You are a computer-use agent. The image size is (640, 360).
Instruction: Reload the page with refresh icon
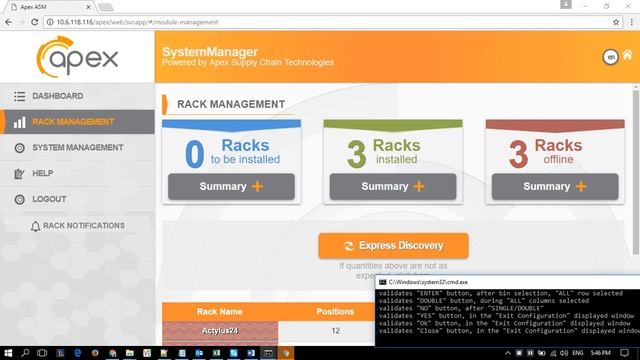35,22
